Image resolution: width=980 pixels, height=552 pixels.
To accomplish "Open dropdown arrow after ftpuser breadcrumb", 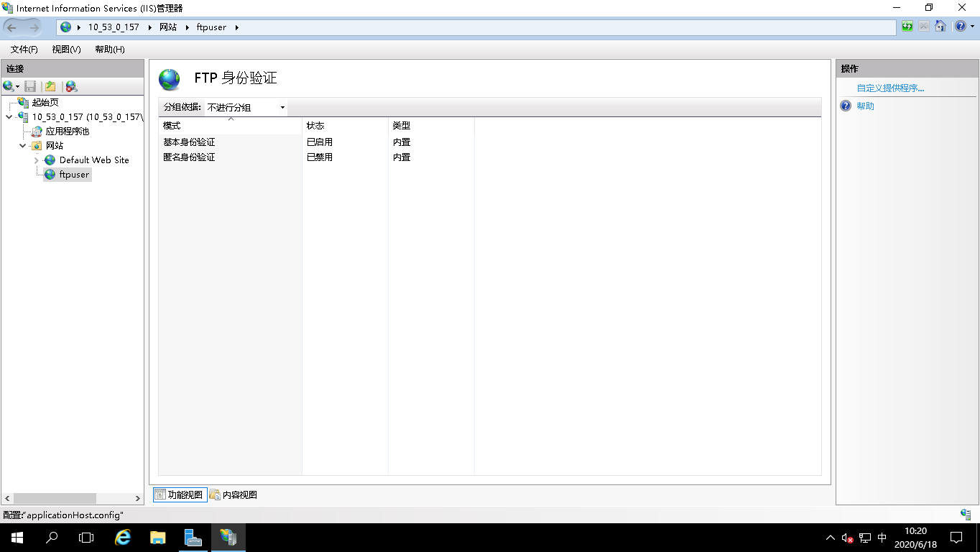I will [x=236, y=27].
